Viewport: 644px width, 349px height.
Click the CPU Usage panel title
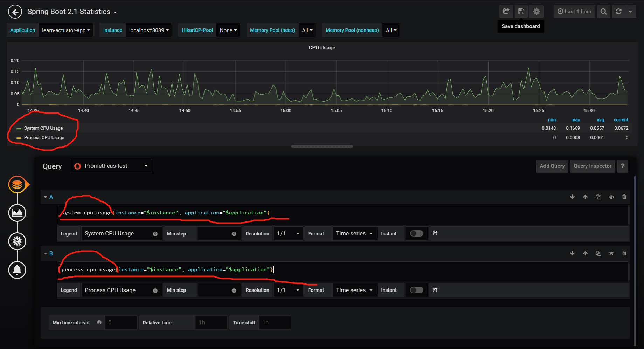[322, 48]
